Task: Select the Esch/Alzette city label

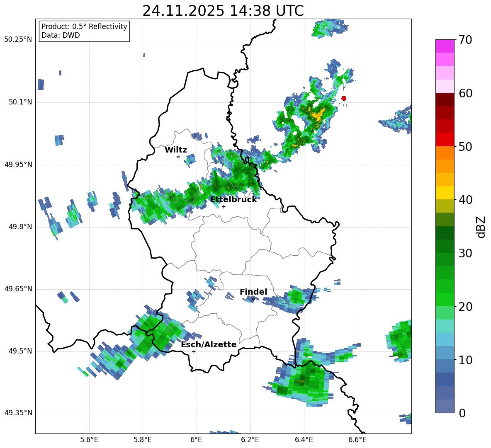Action: point(209,344)
